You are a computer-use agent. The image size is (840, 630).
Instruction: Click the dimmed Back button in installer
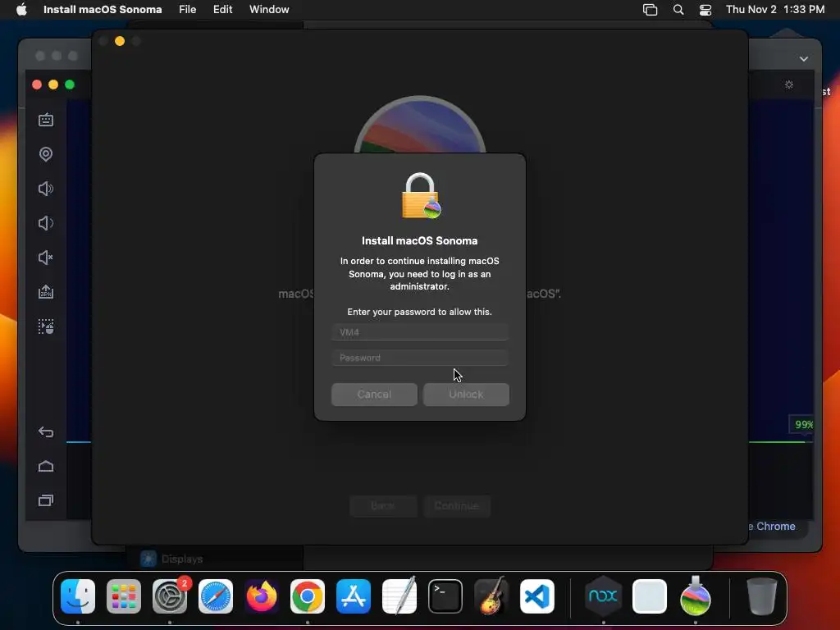383,505
